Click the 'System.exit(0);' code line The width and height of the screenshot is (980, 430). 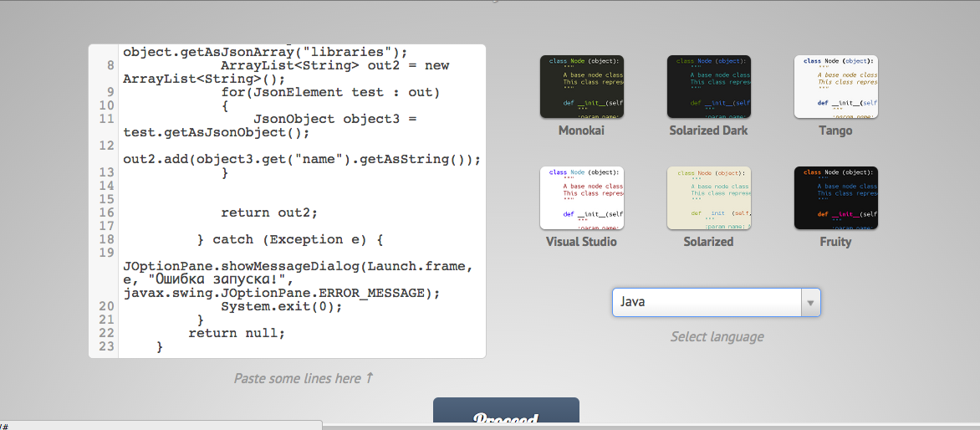282,307
